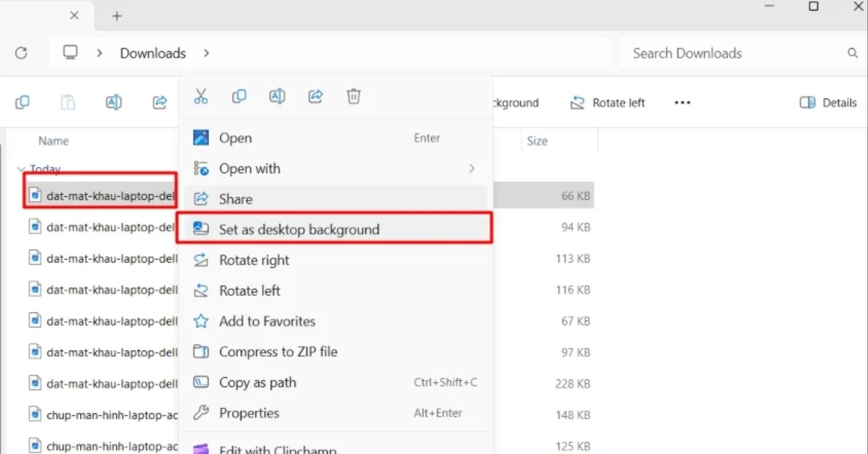
Task: Select Add to Favorites
Action: [335, 321]
